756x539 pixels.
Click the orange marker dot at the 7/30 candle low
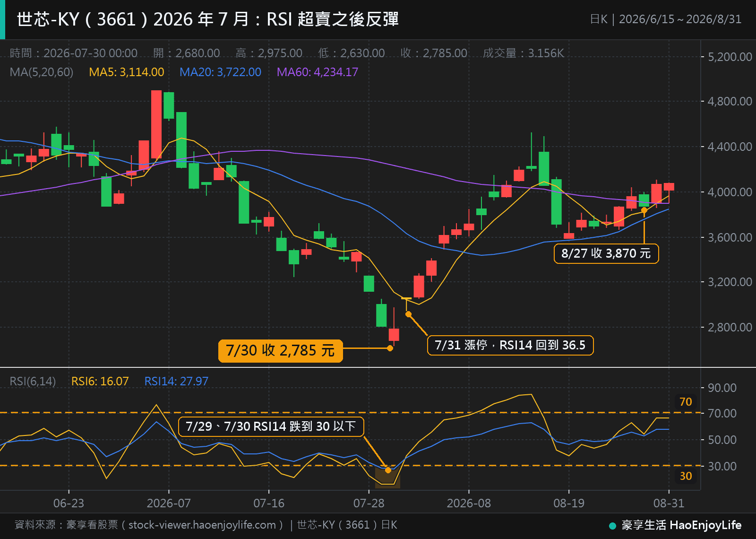(390, 348)
